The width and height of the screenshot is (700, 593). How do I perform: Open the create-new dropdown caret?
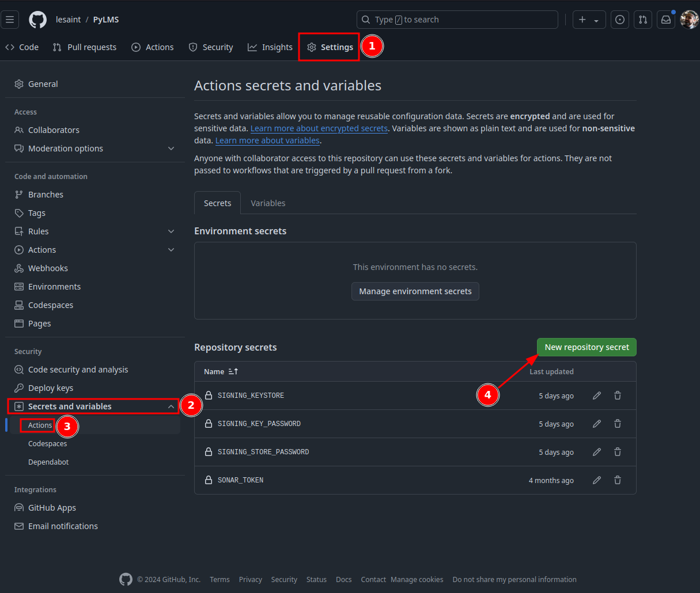(596, 20)
